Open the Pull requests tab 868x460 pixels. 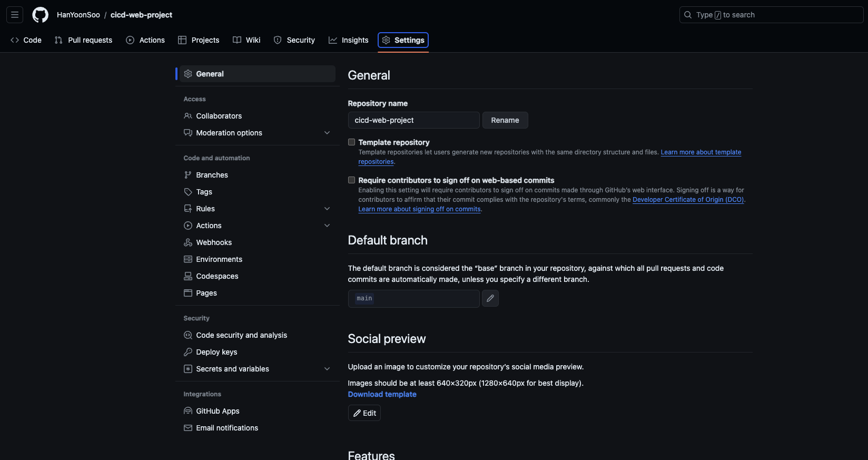click(83, 40)
